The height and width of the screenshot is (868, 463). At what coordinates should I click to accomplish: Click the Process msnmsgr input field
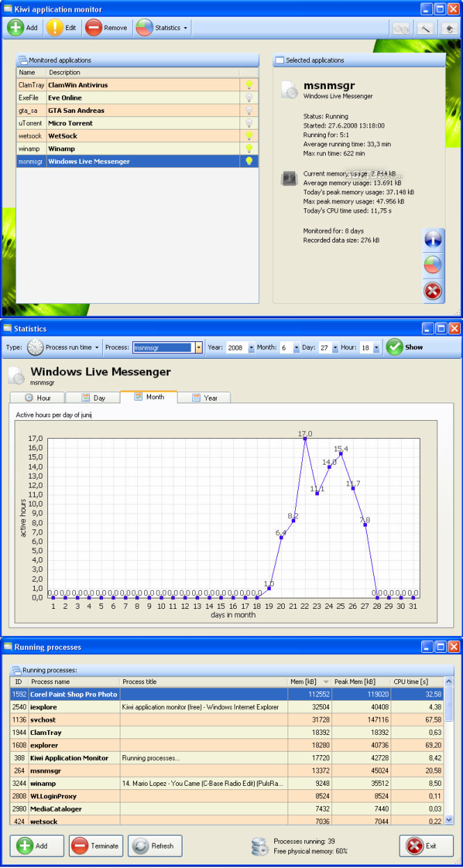coord(164,347)
